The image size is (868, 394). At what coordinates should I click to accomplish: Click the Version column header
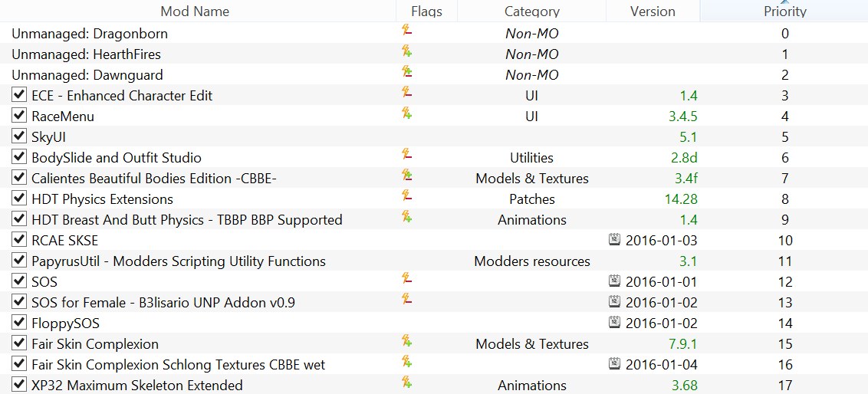coord(653,11)
